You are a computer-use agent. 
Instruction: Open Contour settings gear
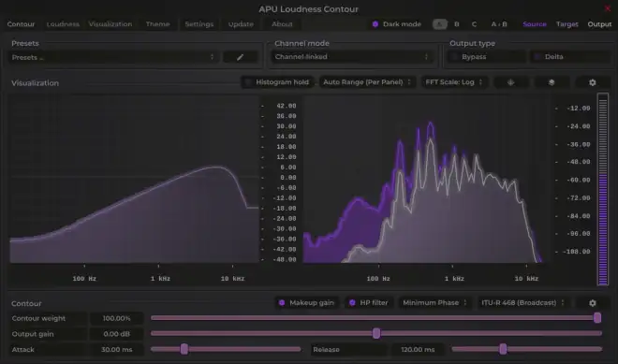coord(592,303)
